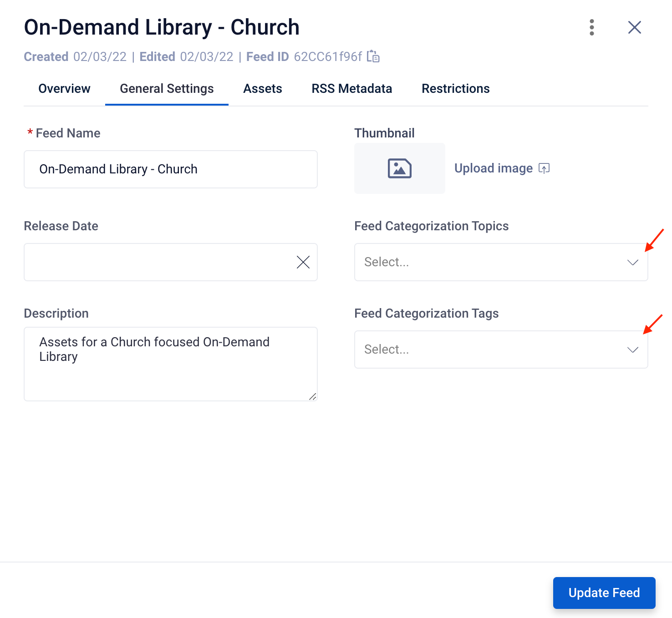The height and width of the screenshot is (618, 672).
Task: Open the Feed Categorization Topics select box
Action: (501, 262)
